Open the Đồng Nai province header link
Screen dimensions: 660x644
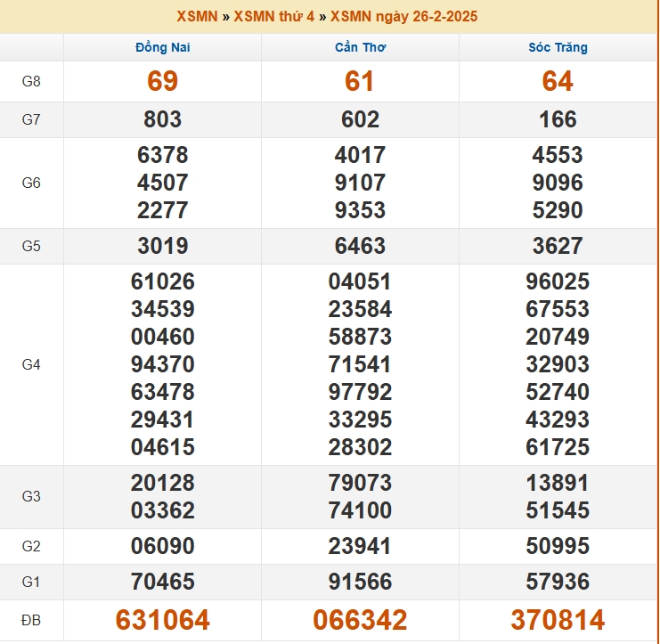pos(163,47)
